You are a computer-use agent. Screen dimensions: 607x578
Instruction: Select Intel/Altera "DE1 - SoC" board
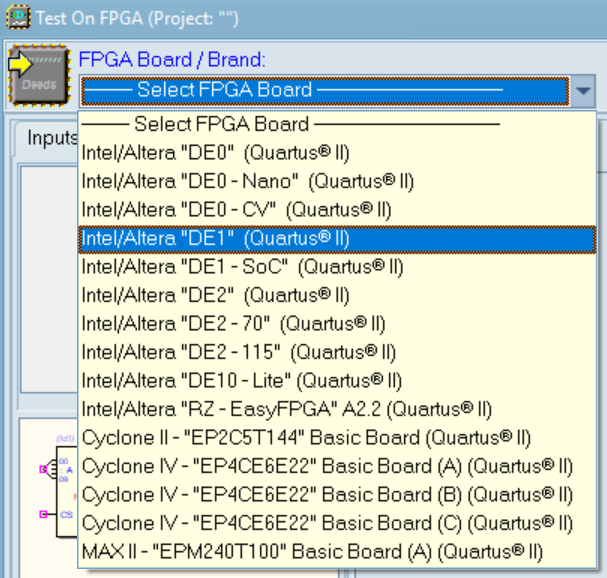pos(337,267)
